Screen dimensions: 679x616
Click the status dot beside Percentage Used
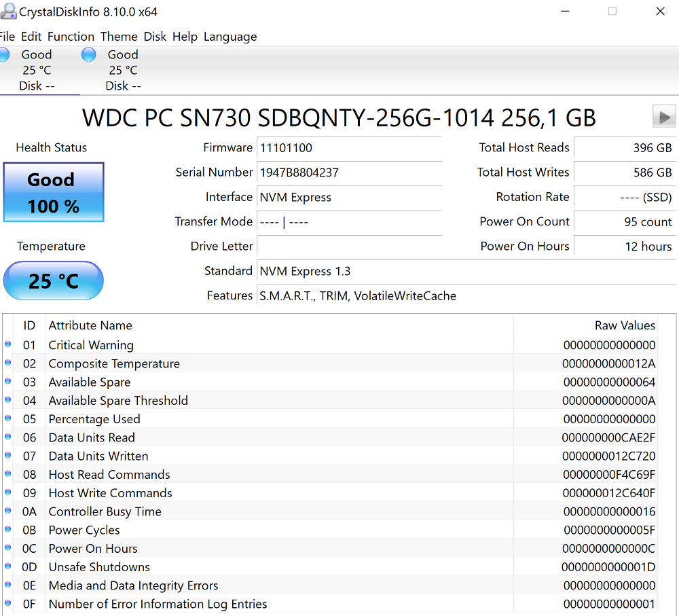click(8, 419)
